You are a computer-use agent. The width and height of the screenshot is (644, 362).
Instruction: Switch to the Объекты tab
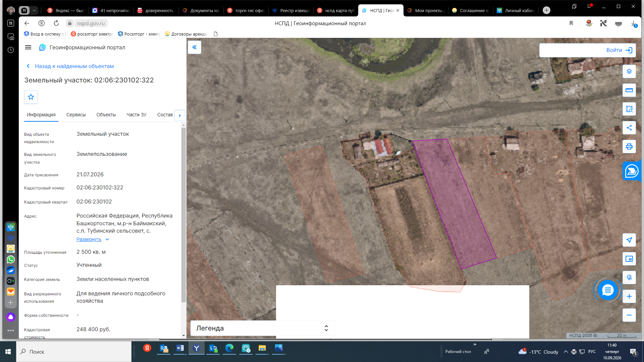click(x=106, y=115)
